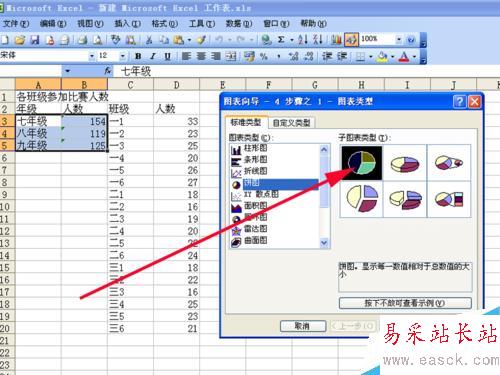Click the Paste clipboard icon
Screen dimensions: 500x375
pyautogui.click(x=179, y=40)
